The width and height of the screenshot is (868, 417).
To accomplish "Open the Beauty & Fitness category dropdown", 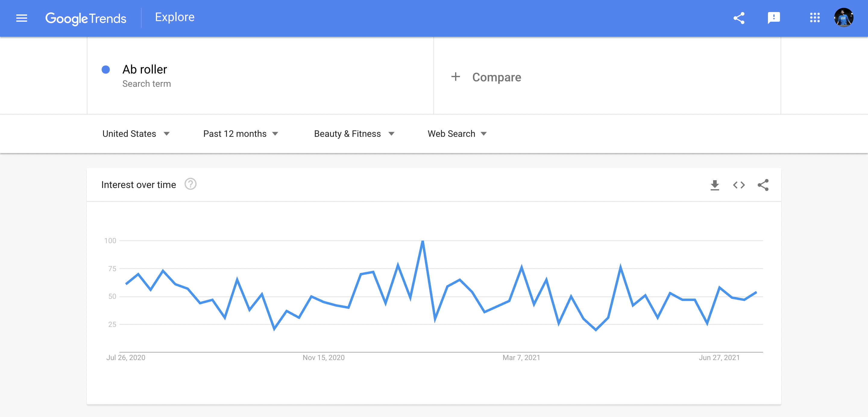I will tap(354, 134).
